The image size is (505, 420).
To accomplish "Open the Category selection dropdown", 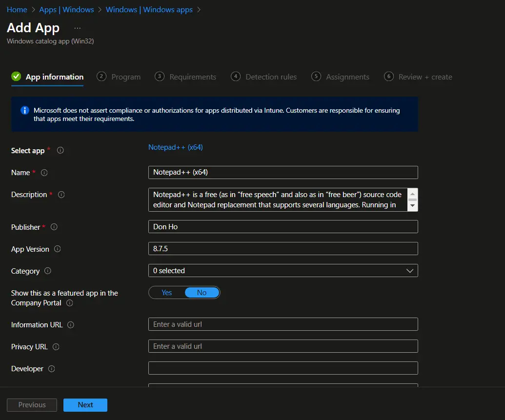I will pyautogui.click(x=410, y=270).
